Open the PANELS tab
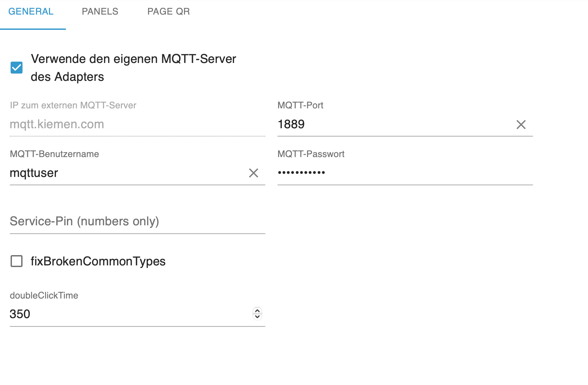This screenshot has width=588, height=385. pyautogui.click(x=100, y=12)
